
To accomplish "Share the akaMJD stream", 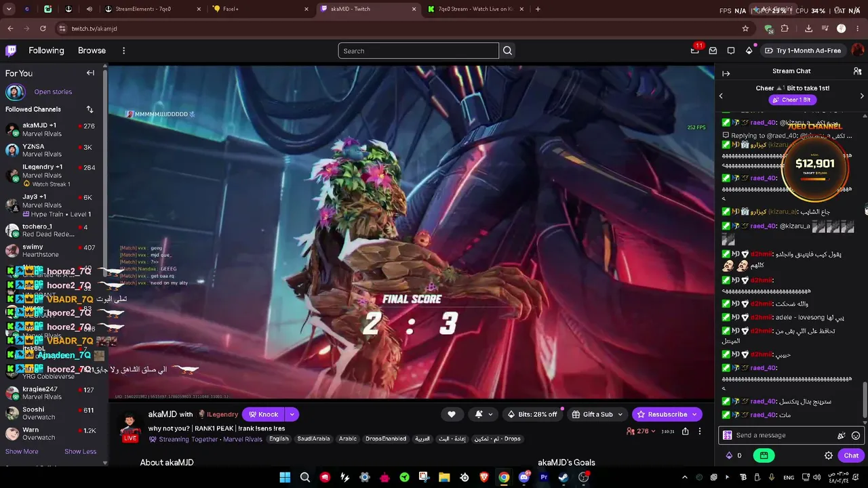I will (x=686, y=431).
